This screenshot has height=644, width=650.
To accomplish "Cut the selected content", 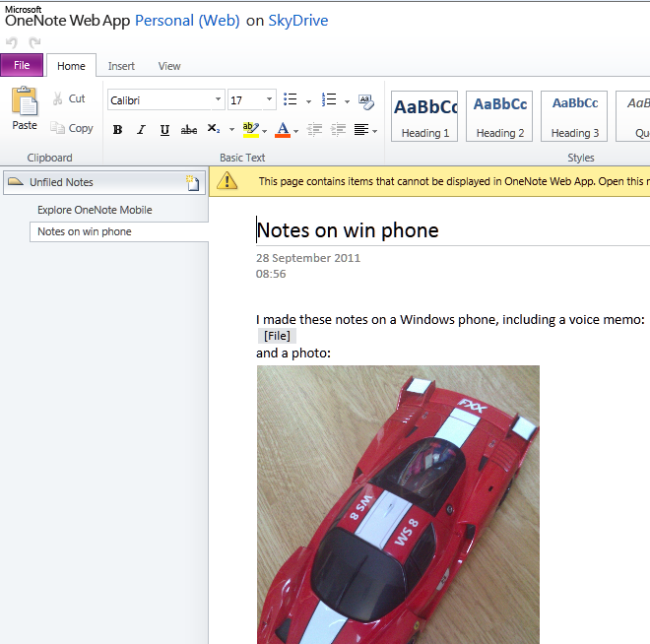I will pos(69,98).
